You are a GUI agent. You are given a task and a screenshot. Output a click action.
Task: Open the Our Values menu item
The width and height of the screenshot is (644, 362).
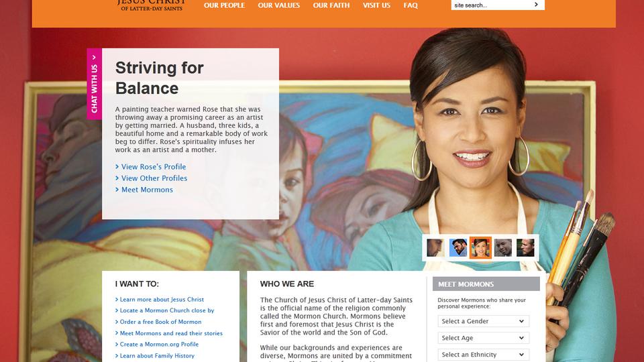pyautogui.click(x=279, y=5)
